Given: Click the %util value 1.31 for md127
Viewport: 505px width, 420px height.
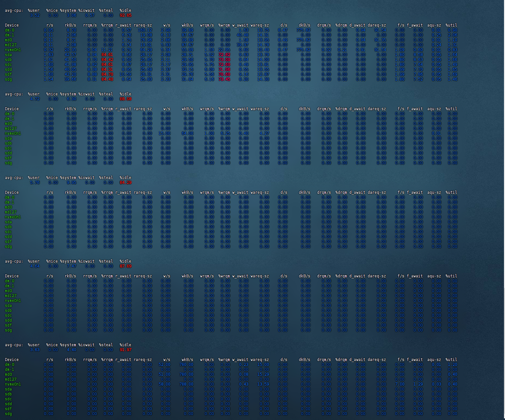Looking at the screenshot, I should click(453, 45).
